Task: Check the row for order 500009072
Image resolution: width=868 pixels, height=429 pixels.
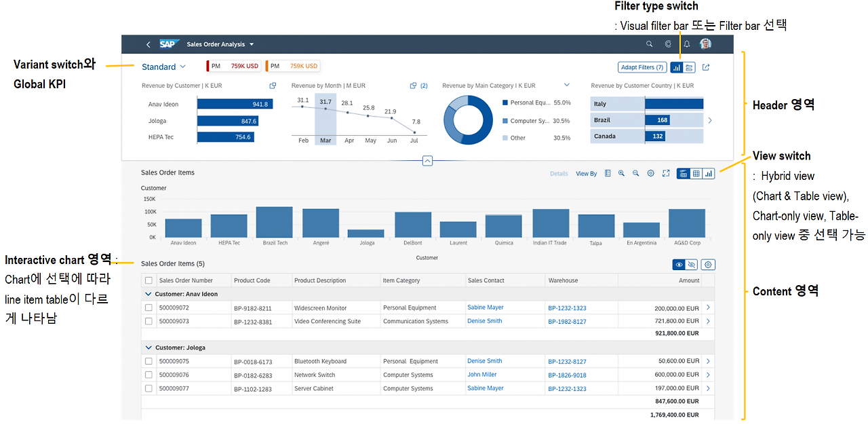Action: pos(149,307)
